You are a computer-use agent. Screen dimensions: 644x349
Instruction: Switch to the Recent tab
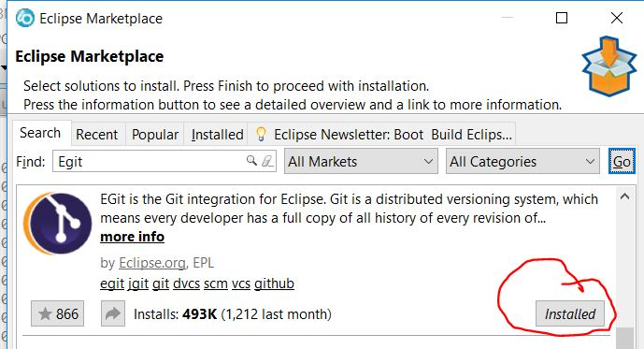point(97,135)
